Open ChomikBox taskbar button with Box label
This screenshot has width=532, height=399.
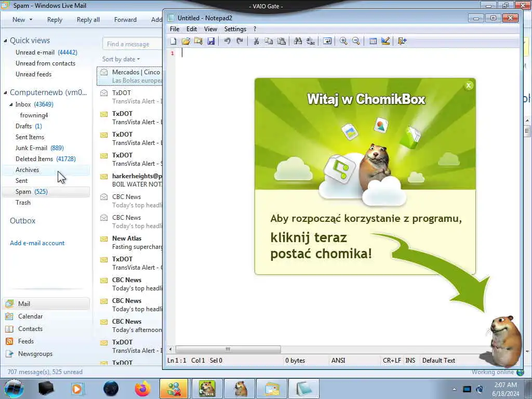[x=207, y=389]
